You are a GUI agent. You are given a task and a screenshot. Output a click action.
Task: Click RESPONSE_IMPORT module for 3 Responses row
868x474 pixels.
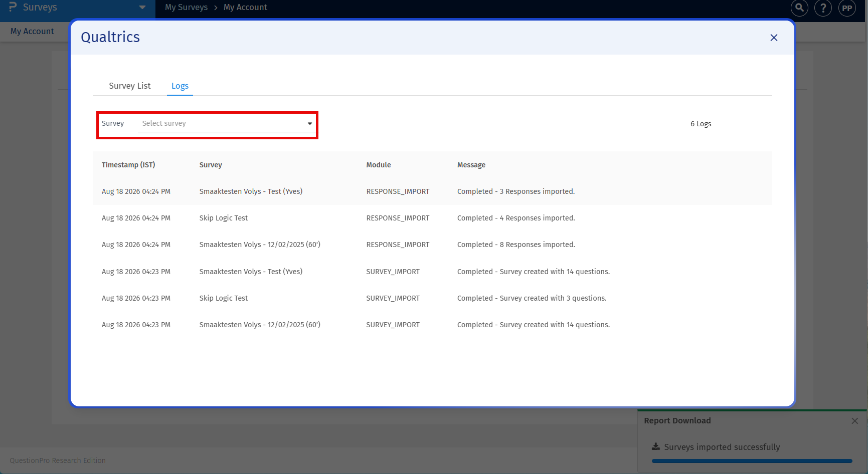[x=398, y=191]
